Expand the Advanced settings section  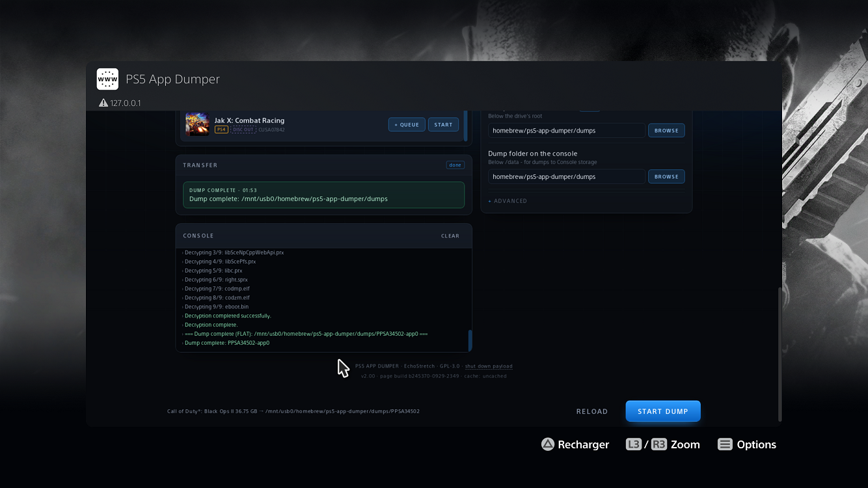click(x=508, y=201)
